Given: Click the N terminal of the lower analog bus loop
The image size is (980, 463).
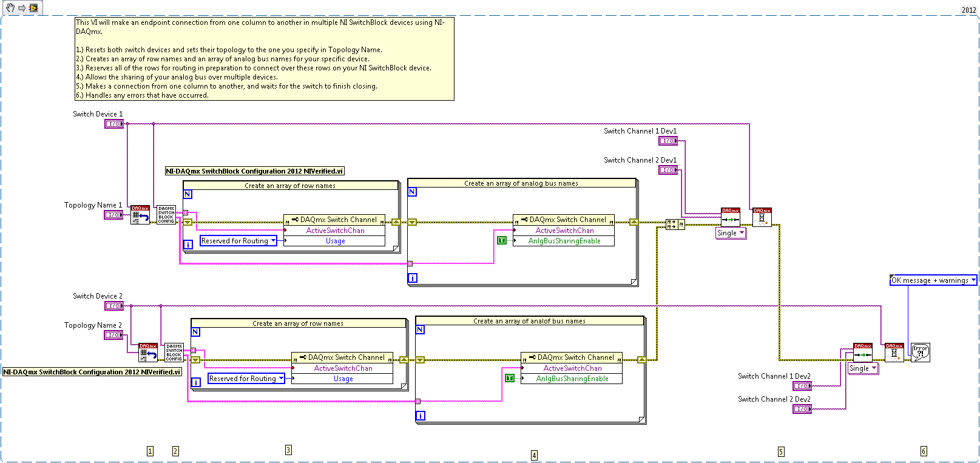Looking at the screenshot, I should (420, 330).
